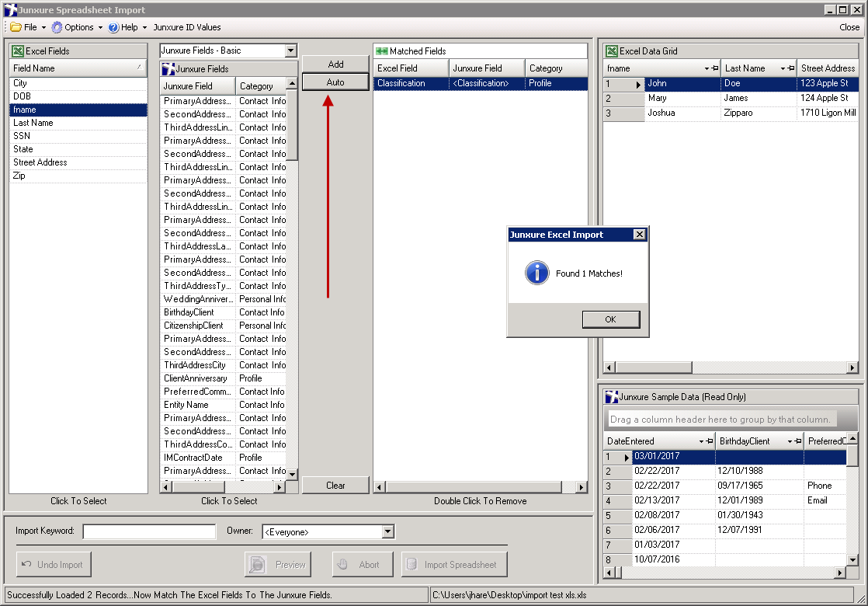This screenshot has height=606, width=868.
Task: Open the Junxure Fields - Basic dropdown
Action: point(290,50)
